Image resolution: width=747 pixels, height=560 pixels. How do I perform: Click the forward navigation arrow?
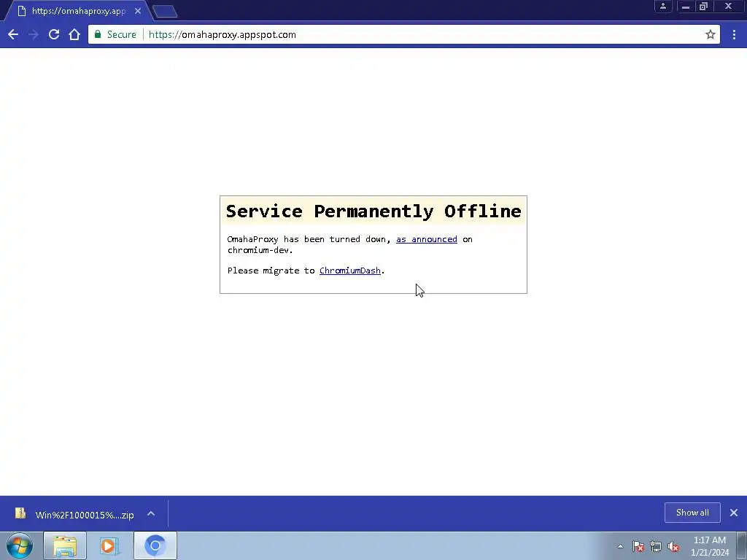pos(34,34)
